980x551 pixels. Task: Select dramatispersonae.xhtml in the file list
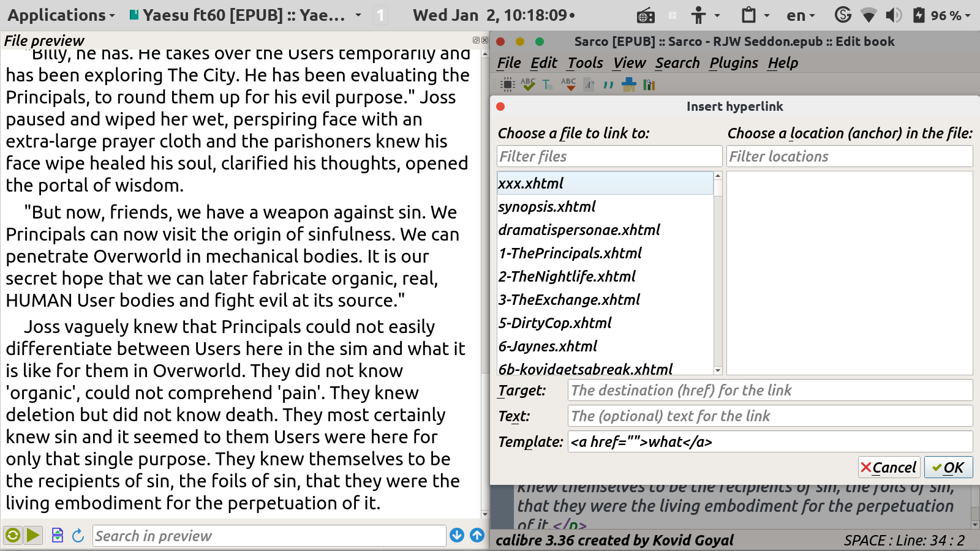click(x=605, y=230)
